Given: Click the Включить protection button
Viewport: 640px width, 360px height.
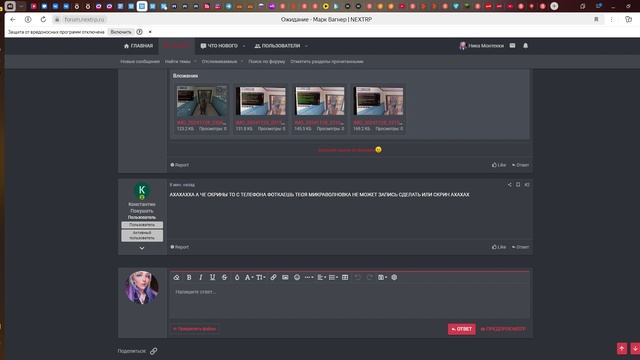Looking at the screenshot, I should tap(121, 32).
